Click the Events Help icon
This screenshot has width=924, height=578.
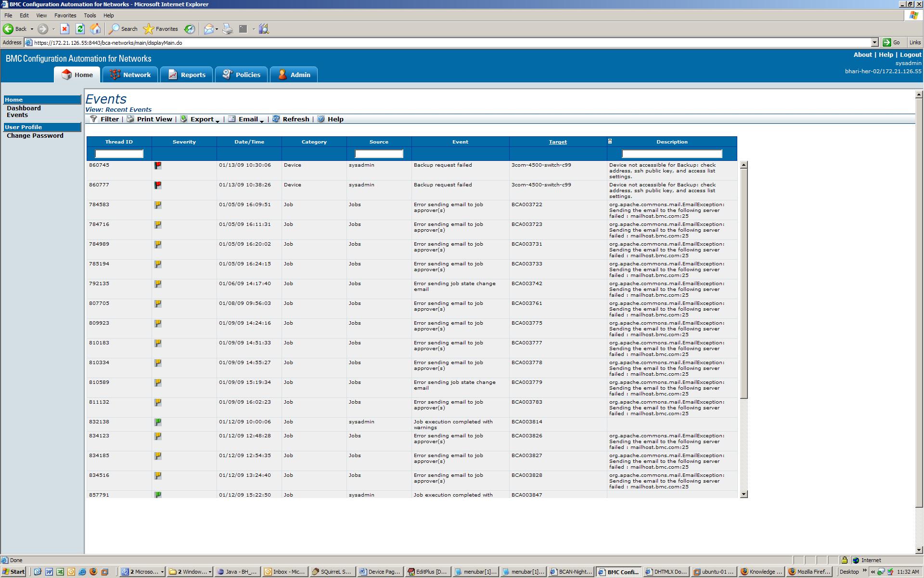[x=321, y=119]
